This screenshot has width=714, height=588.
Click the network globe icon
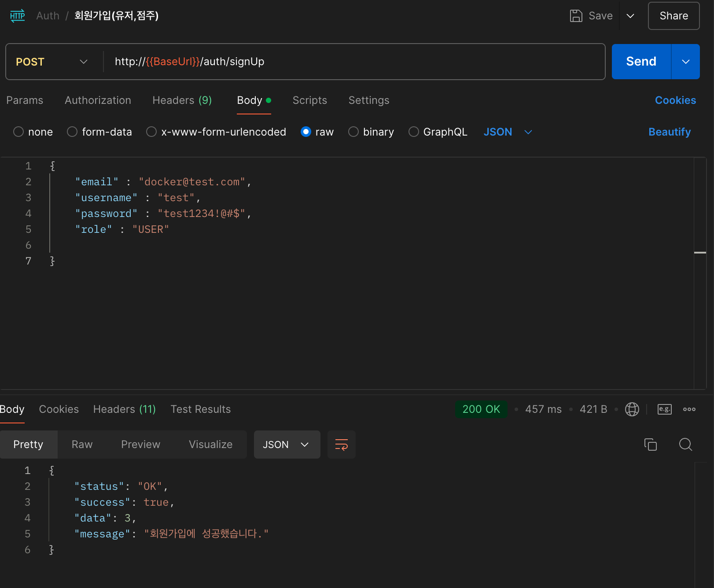(x=632, y=409)
